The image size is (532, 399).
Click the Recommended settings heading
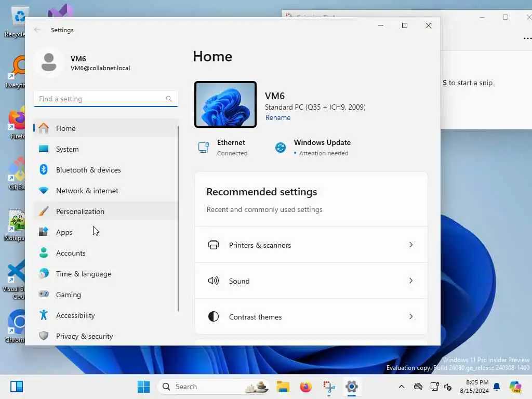262,192
